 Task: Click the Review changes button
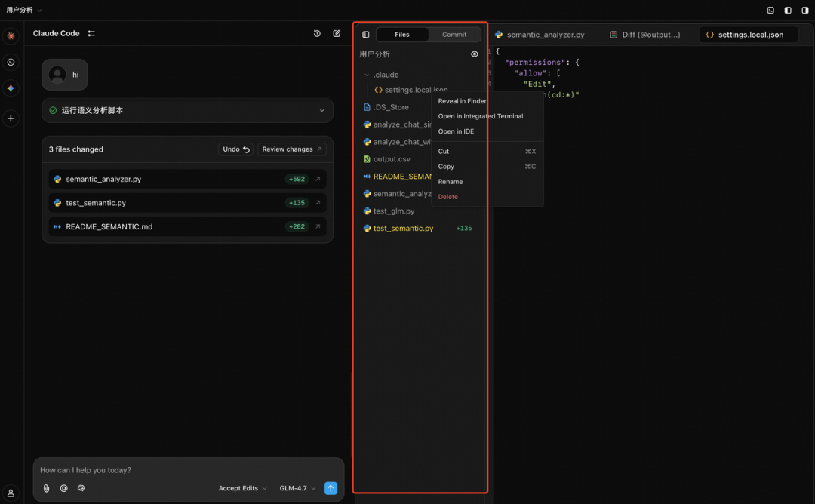point(291,149)
